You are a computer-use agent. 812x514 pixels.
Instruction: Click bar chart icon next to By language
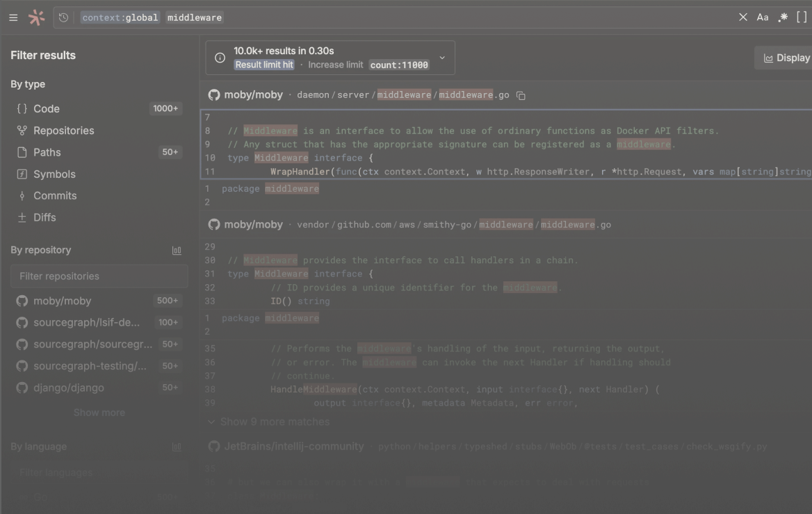point(177,447)
